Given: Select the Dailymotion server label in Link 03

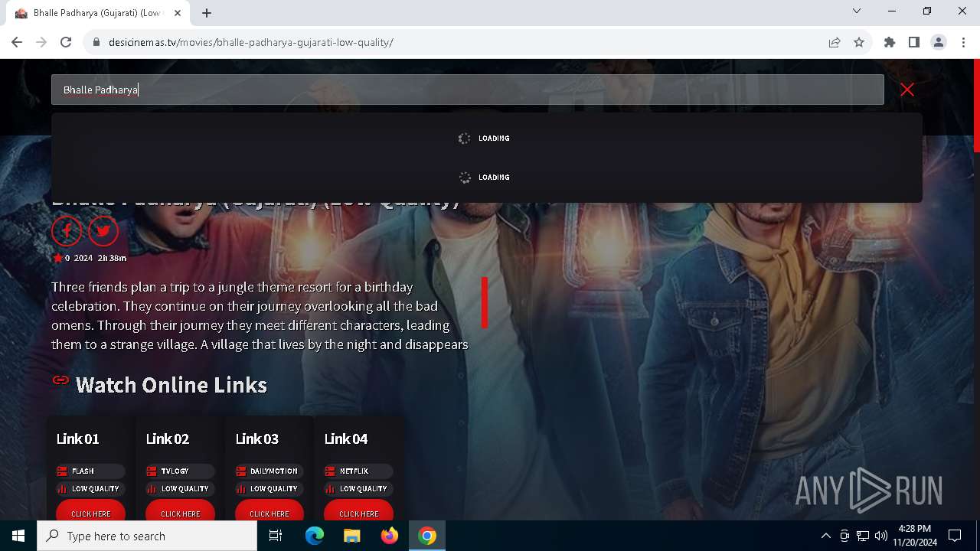Looking at the screenshot, I should pyautogui.click(x=269, y=471).
